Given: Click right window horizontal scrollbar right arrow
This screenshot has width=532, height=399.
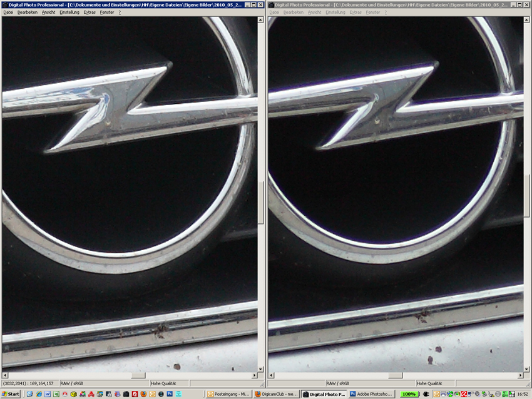Looking at the screenshot, I should click(x=521, y=375).
